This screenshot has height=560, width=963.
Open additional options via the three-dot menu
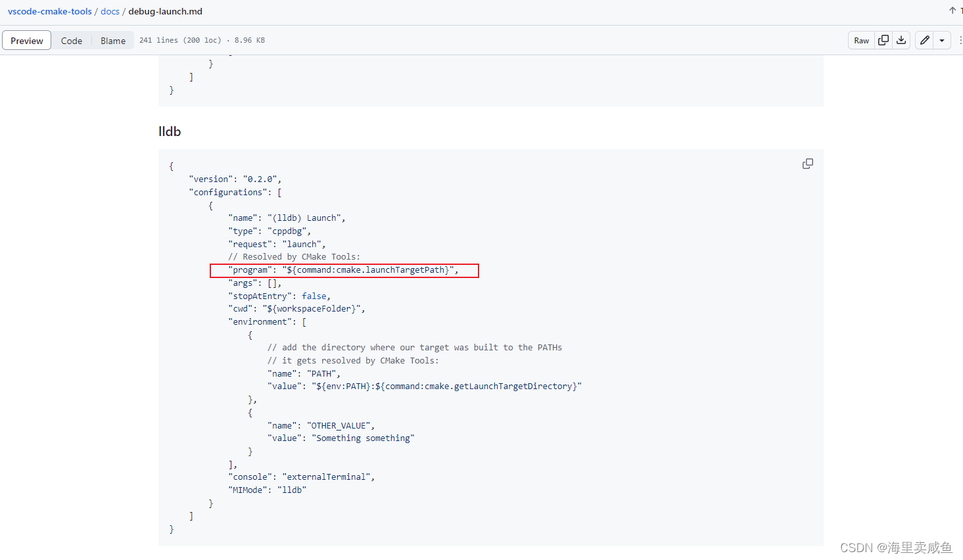[x=960, y=40]
